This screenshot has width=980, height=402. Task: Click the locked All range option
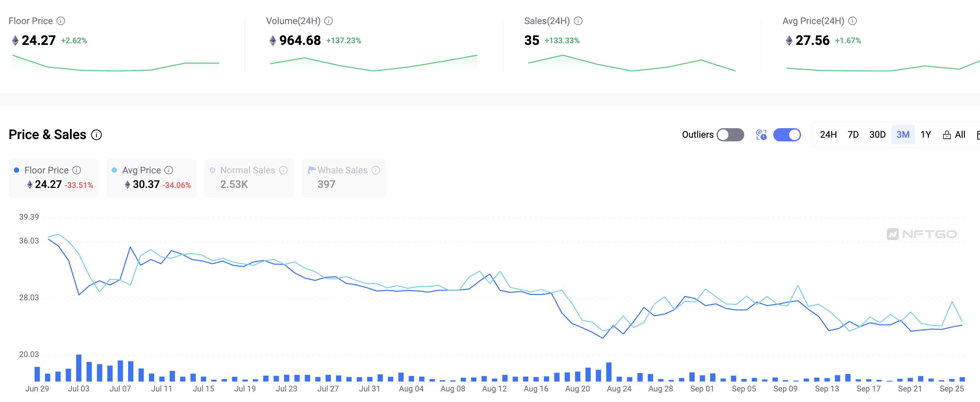(954, 135)
